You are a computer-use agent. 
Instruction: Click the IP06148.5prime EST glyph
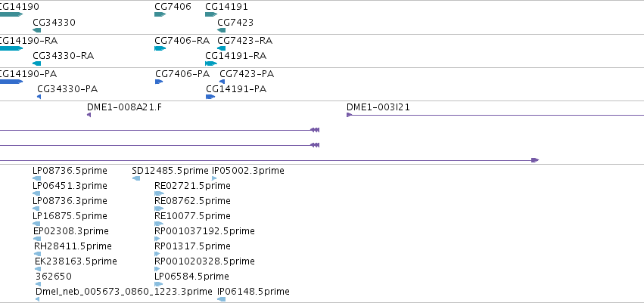pos(222,299)
